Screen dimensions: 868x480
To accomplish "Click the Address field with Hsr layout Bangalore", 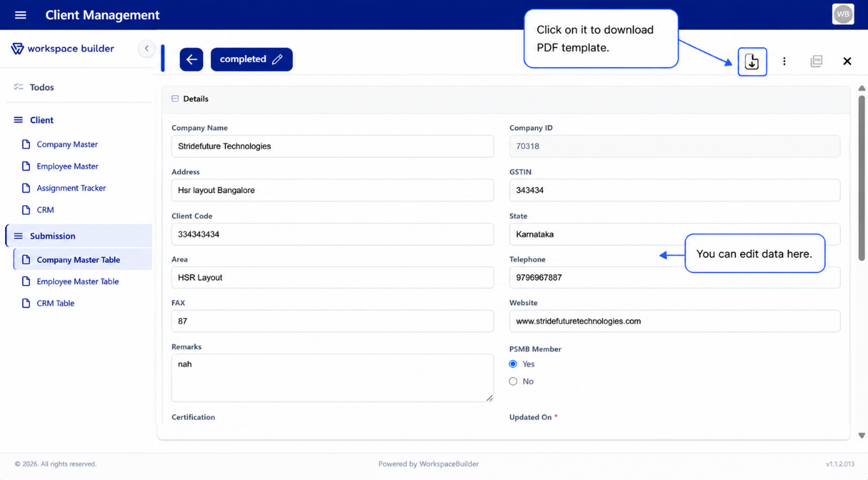I will [x=333, y=190].
